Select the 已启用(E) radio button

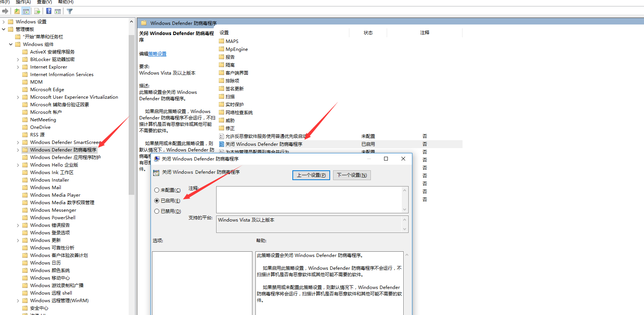click(x=157, y=201)
